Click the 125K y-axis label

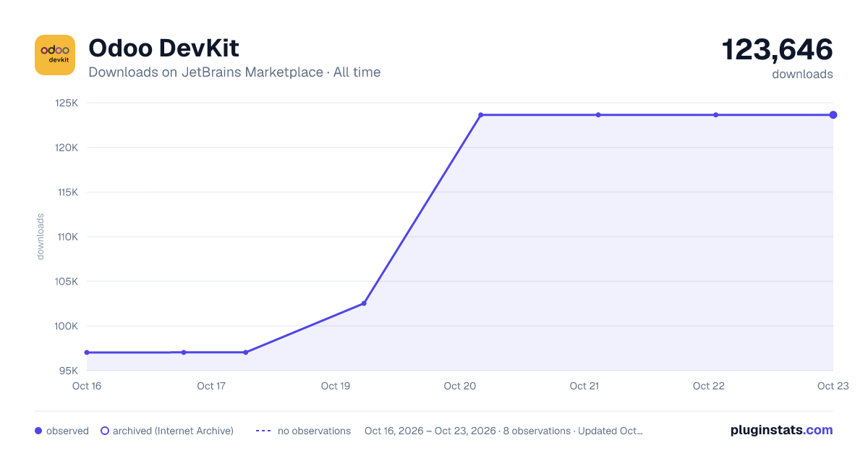click(66, 103)
